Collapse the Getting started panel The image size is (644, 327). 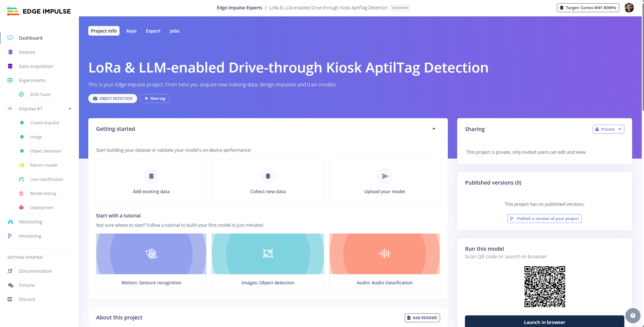click(434, 129)
